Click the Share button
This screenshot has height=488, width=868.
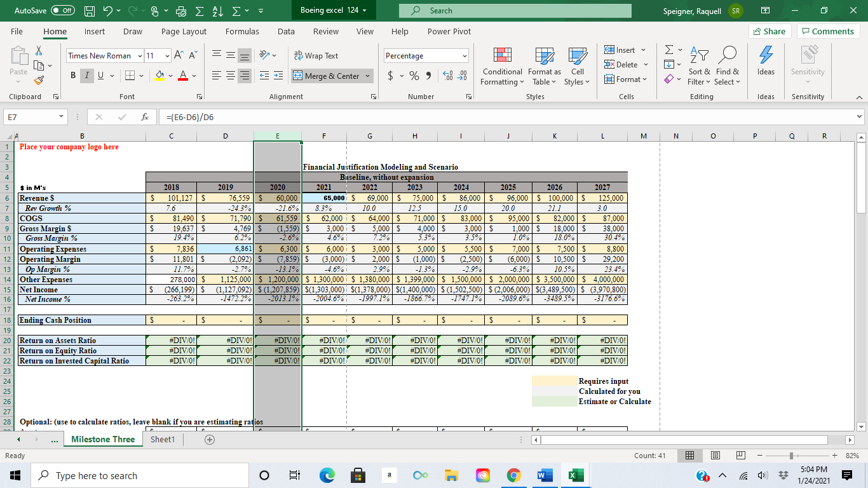click(x=770, y=30)
